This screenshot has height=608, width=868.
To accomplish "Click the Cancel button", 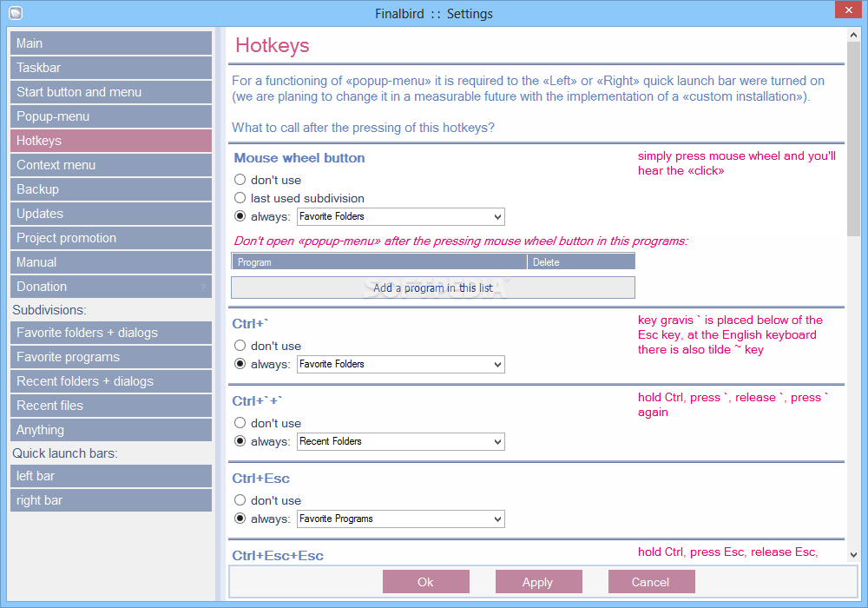I will pos(651,582).
